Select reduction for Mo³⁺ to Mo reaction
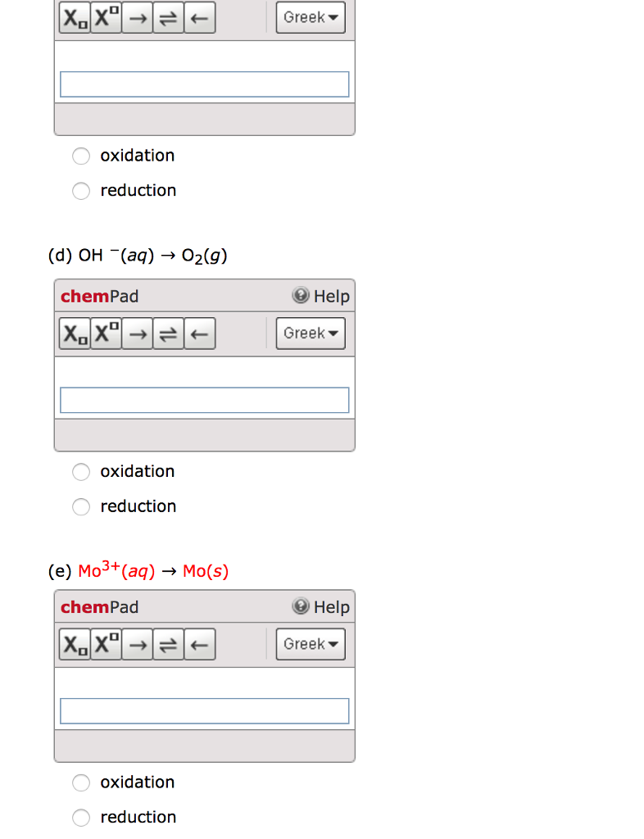Viewport: 644px width, 839px height. click(x=81, y=818)
